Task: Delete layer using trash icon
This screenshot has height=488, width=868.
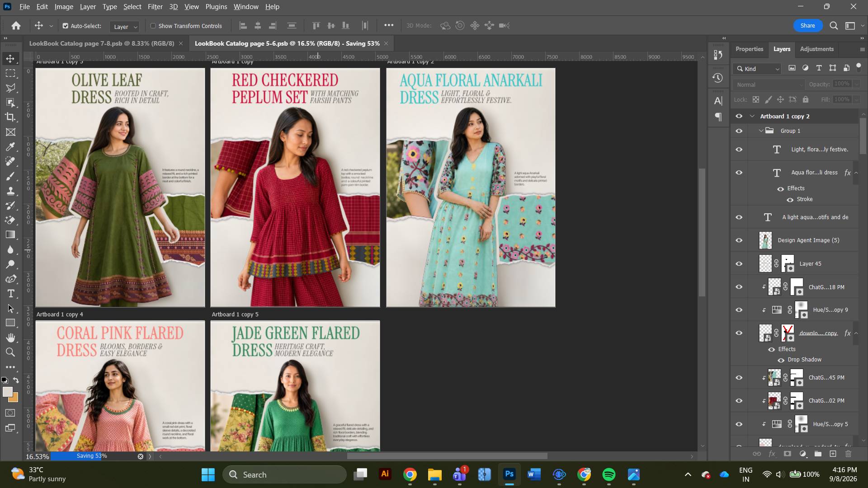Action: coord(848,454)
